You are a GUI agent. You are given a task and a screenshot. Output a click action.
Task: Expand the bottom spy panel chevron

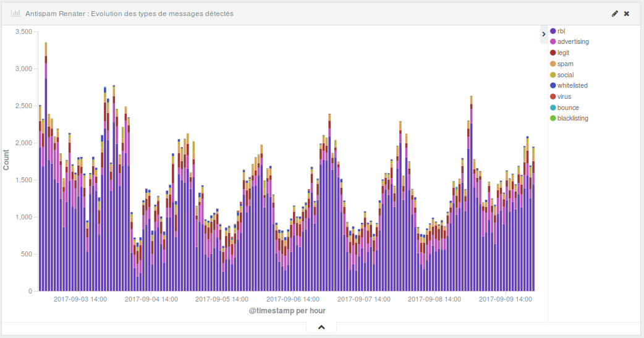321,327
